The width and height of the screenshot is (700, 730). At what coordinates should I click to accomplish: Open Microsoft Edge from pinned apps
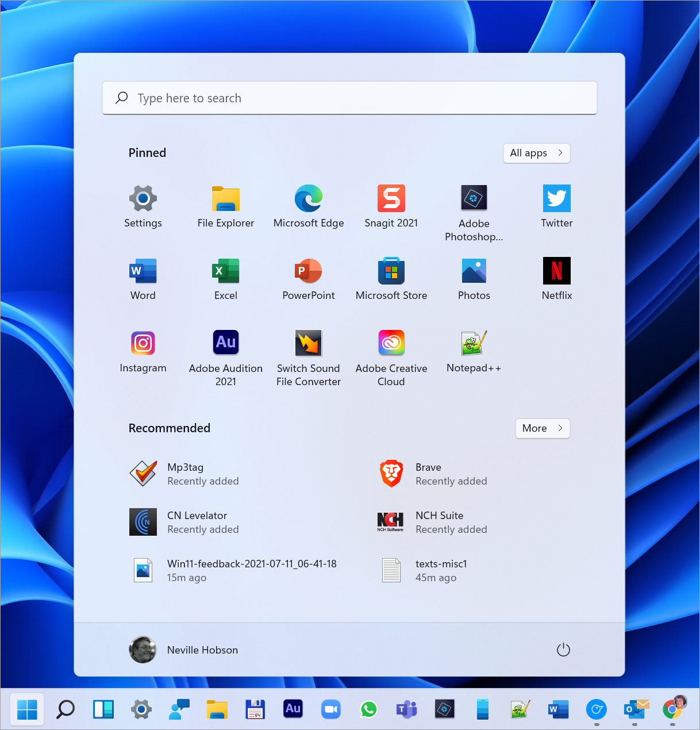pos(309,207)
